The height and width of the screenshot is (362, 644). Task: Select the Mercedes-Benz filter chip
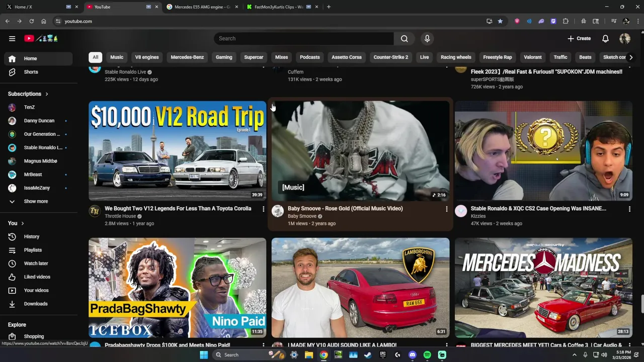[x=187, y=57]
